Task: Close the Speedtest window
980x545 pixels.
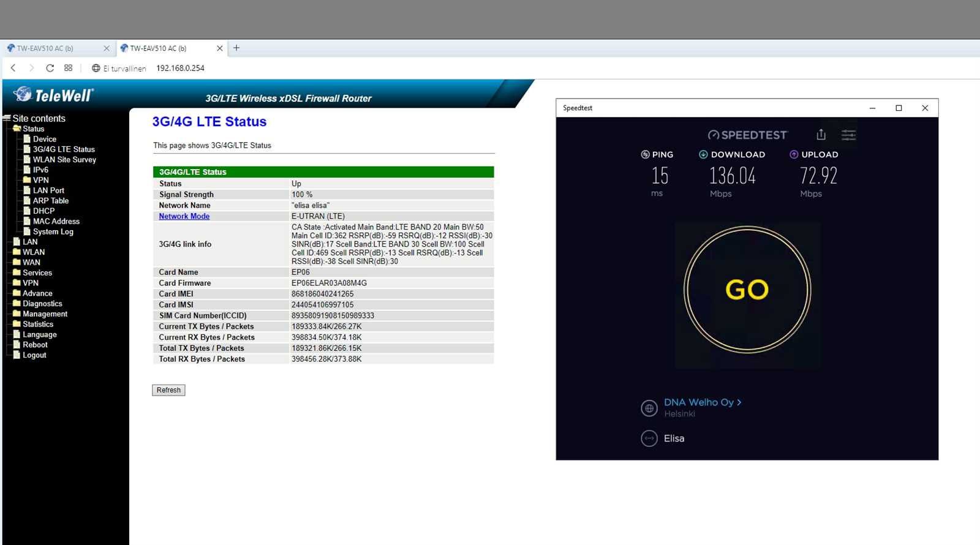Action: pyautogui.click(x=925, y=108)
